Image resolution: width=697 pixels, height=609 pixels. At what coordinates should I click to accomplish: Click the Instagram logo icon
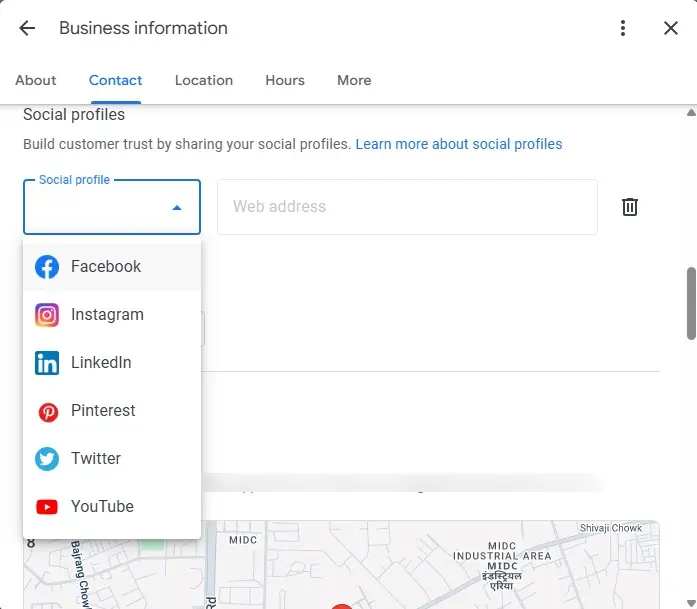[x=47, y=315]
